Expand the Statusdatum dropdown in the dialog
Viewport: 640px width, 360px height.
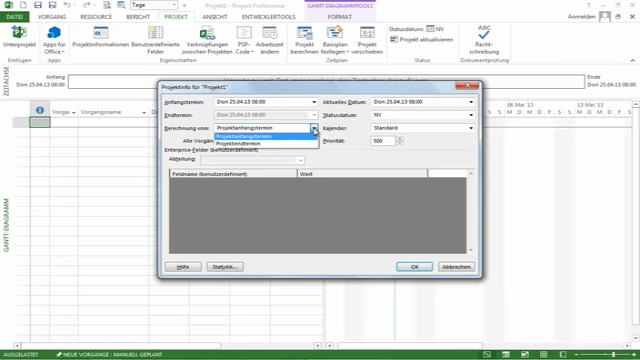(471, 115)
